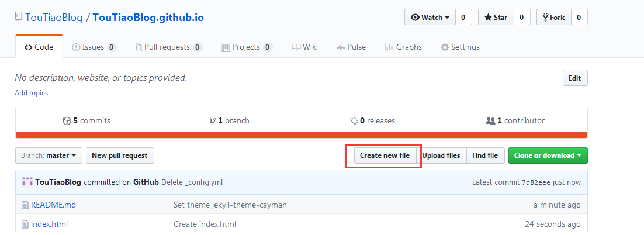Open the index.html file
This screenshot has height=235, width=644.
[49, 224]
